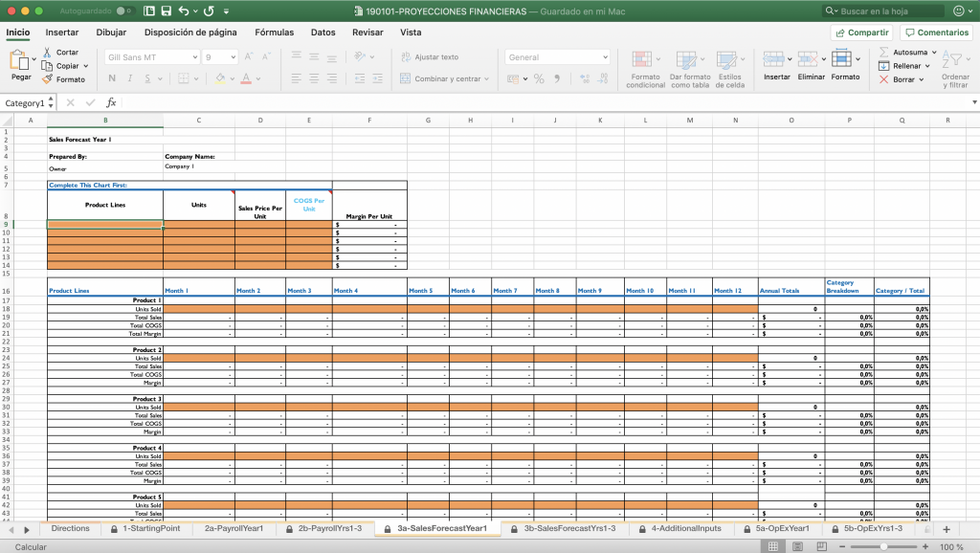
Task: Click the Cortar scissors icon
Action: click(47, 53)
